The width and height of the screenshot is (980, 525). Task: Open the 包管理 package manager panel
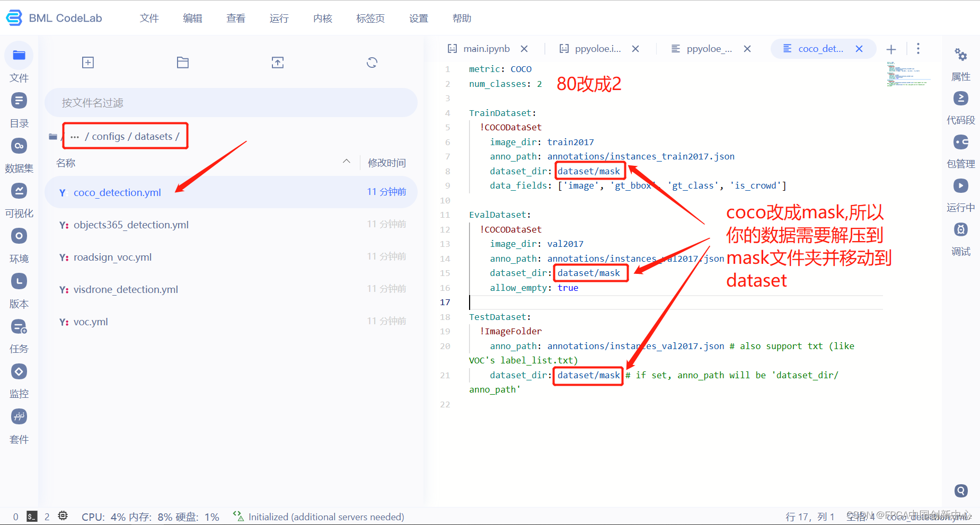click(961, 151)
